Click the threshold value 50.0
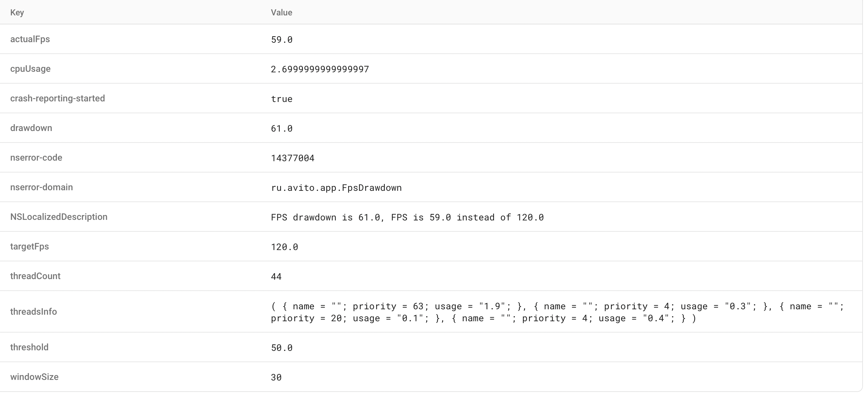 pos(282,347)
